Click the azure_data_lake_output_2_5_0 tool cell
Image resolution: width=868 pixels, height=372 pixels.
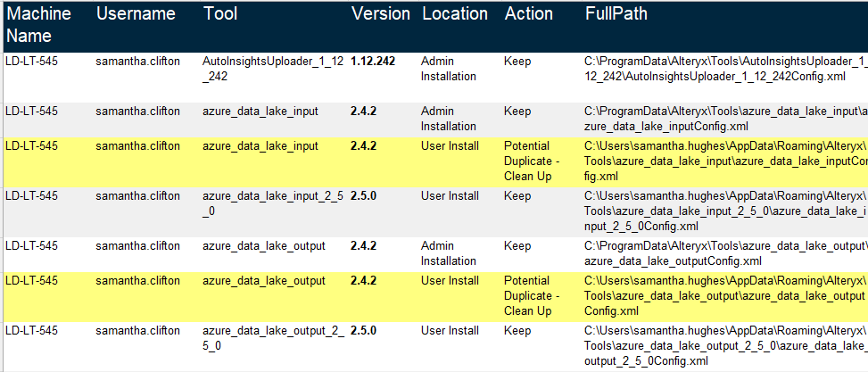[274, 338]
